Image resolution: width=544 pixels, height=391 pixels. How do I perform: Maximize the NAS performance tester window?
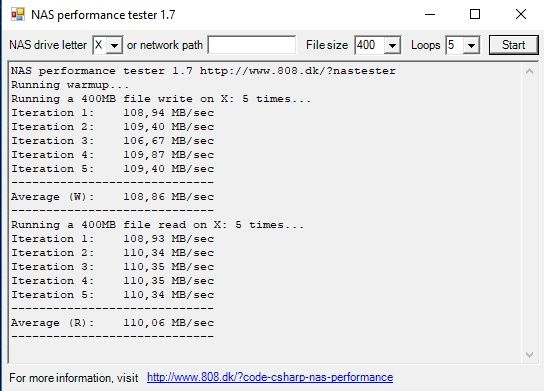[475, 15]
